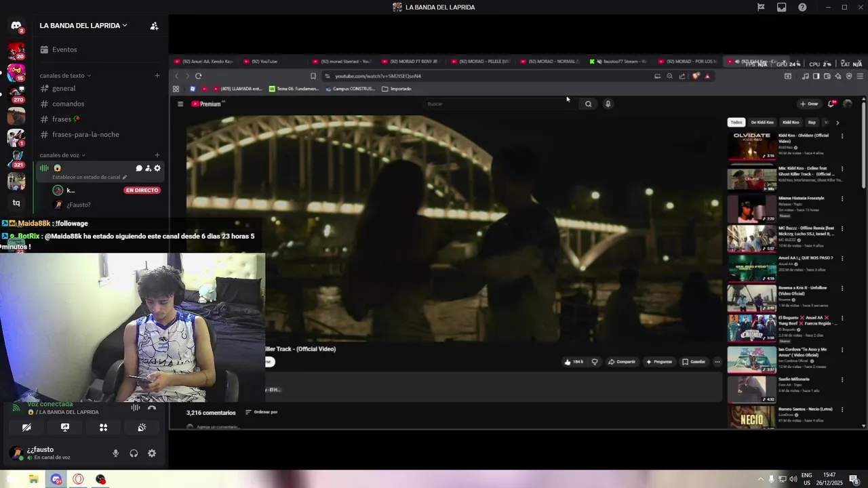Open the server icon with 15 badge
868x488 pixels.
tap(16, 72)
